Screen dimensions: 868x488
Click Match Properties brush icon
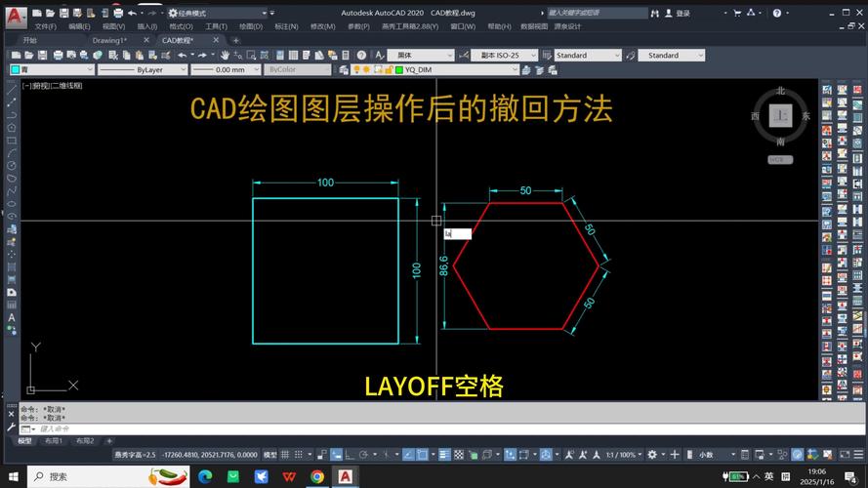tap(166, 55)
